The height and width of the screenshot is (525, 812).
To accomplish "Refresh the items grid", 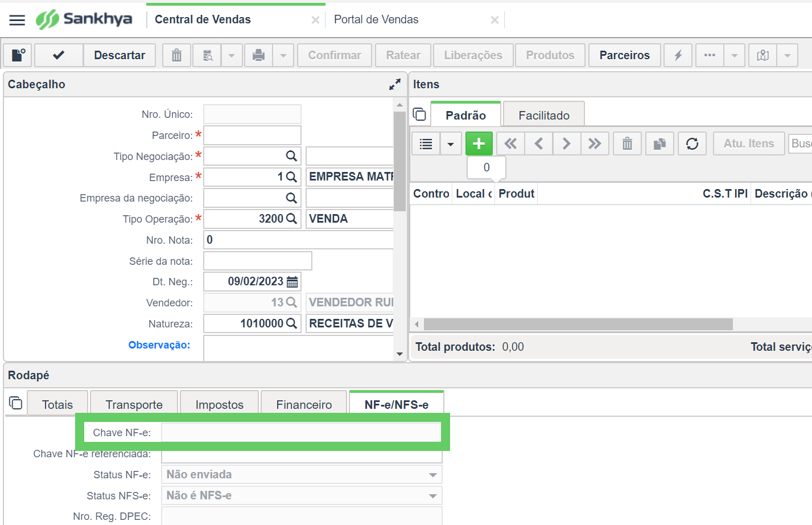I will click(x=692, y=143).
